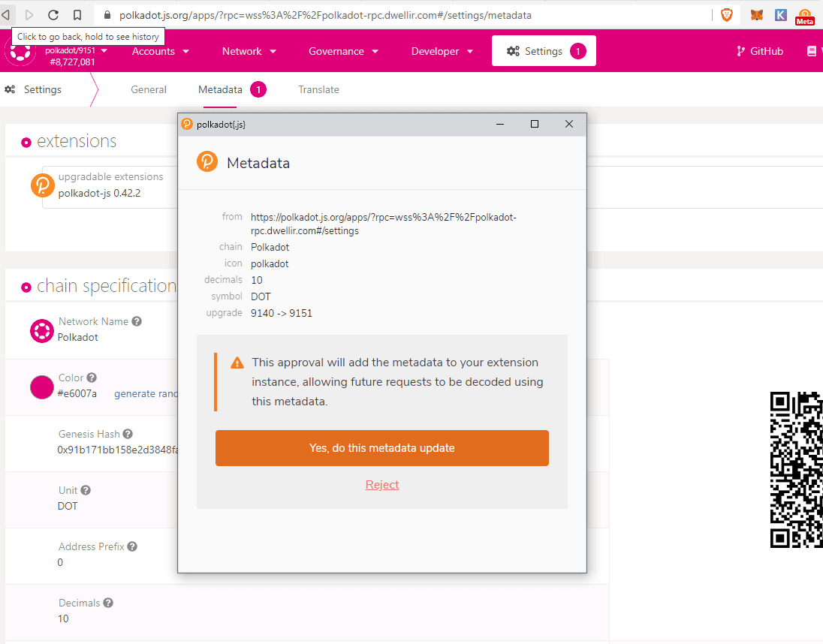Click the browser reload button

pyautogui.click(x=53, y=15)
